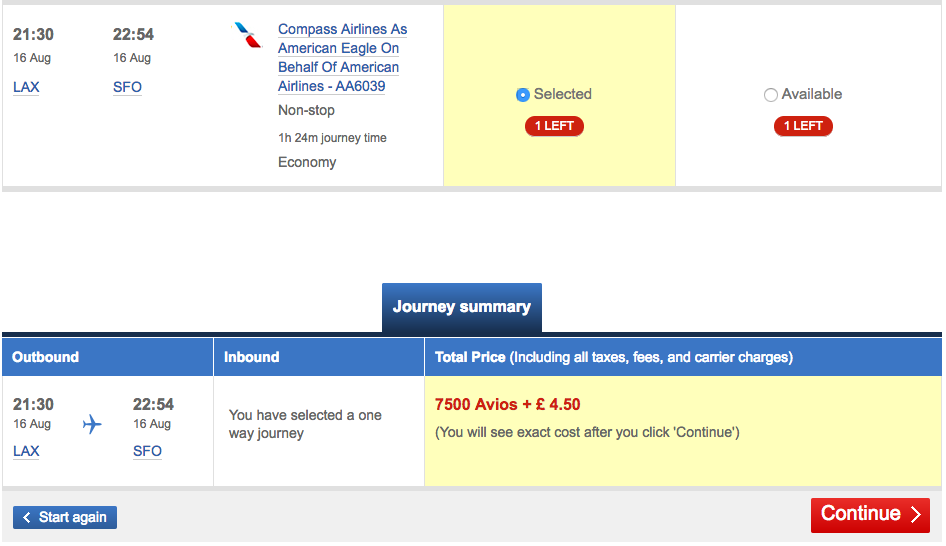946x546 pixels.
Task: Click the red Continue button
Action: [x=870, y=515]
